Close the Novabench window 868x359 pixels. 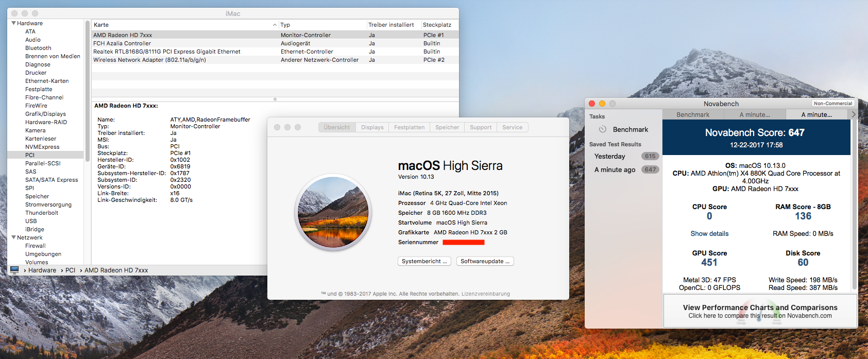[x=592, y=104]
